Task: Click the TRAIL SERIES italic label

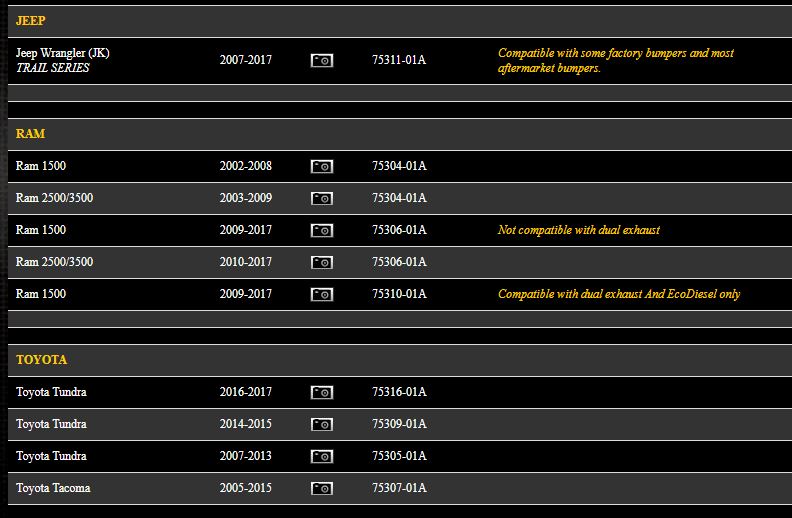Action: 53,68
